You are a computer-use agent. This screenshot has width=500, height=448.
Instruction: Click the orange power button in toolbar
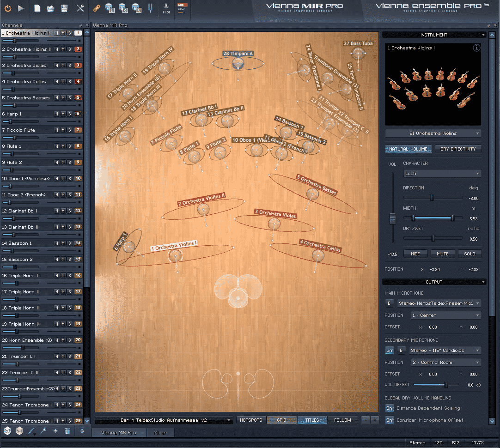click(8, 8)
